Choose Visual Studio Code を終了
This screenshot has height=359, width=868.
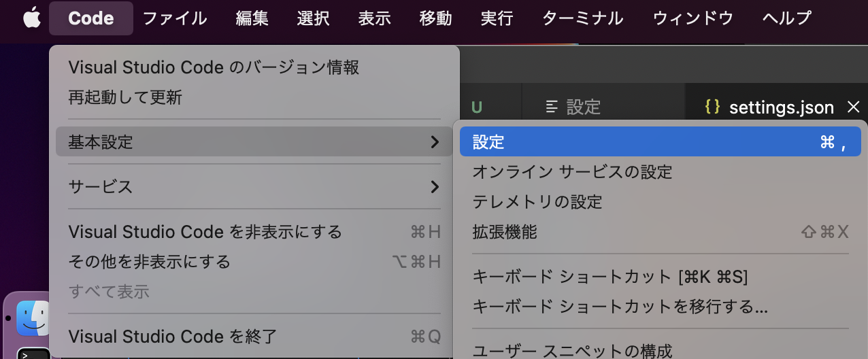click(x=254, y=337)
